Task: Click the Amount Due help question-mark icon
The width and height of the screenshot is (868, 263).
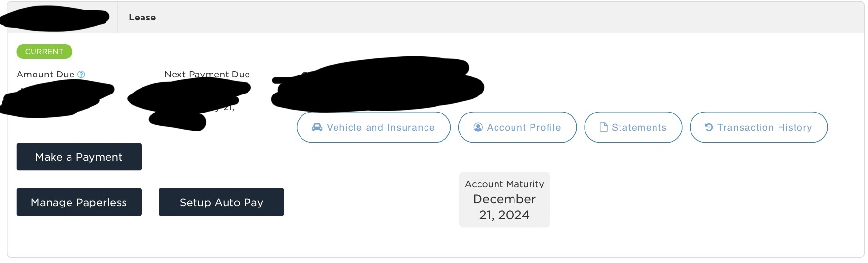Action: 81,75
